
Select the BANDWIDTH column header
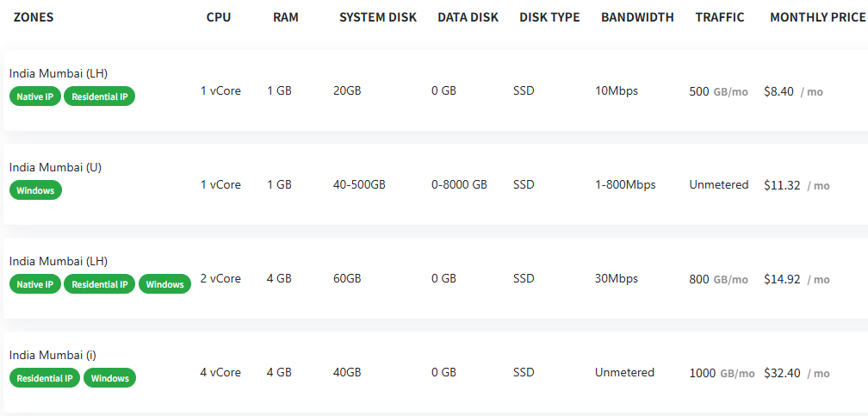[x=637, y=17]
